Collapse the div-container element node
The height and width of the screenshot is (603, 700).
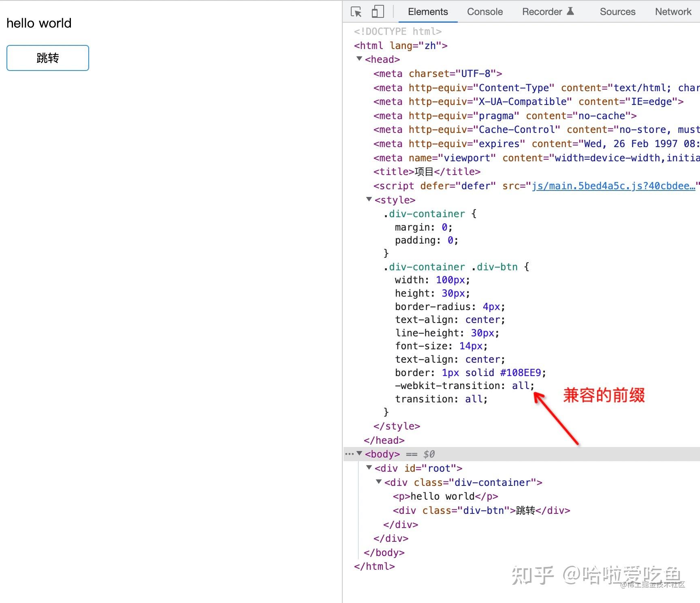pos(378,482)
